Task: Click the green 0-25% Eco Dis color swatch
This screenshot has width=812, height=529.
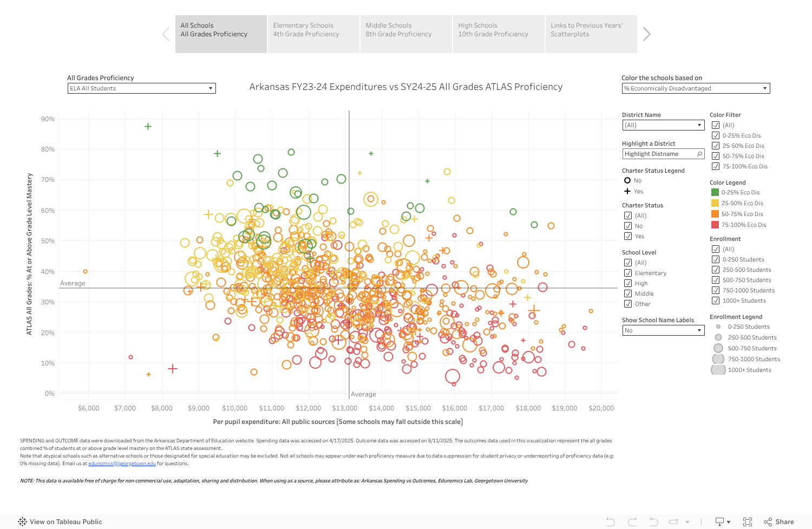Action: pyautogui.click(x=716, y=192)
